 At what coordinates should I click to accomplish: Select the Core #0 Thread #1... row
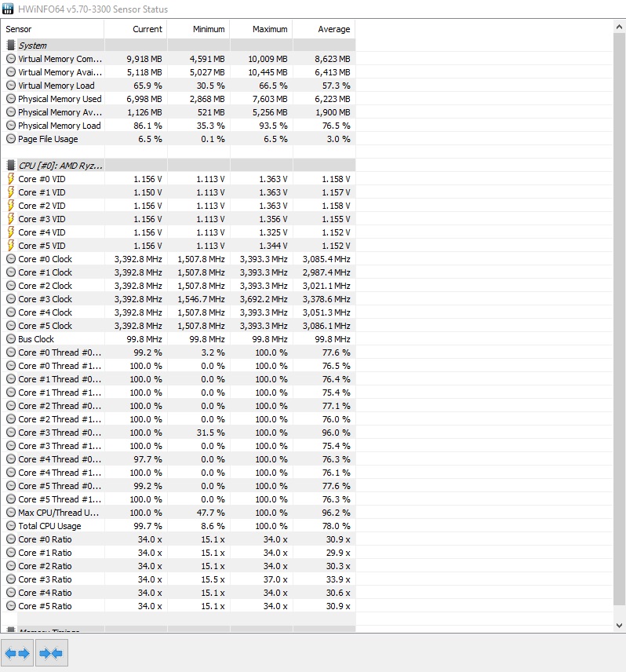point(178,366)
